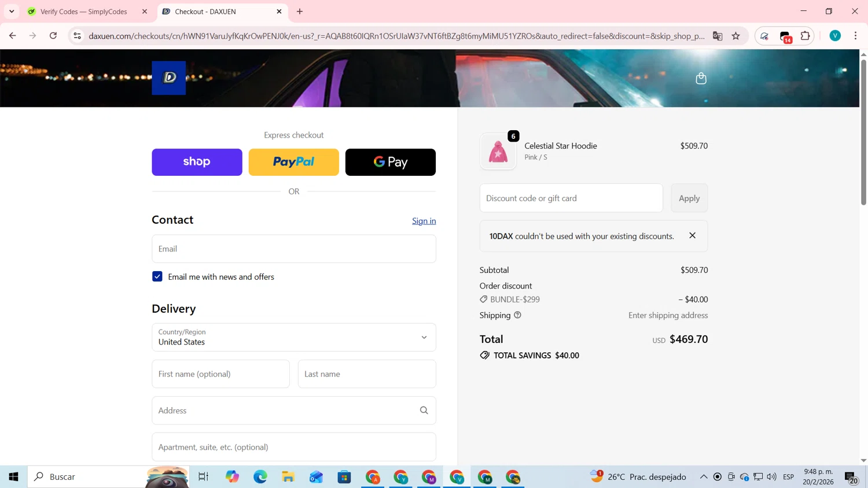Pay with PayPal button

(x=293, y=162)
